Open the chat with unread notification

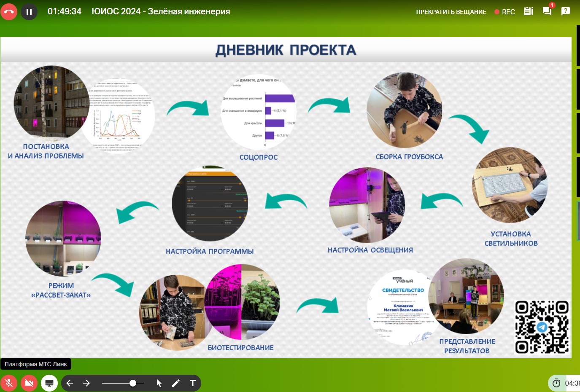pyautogui.click(x=548, y=11)
